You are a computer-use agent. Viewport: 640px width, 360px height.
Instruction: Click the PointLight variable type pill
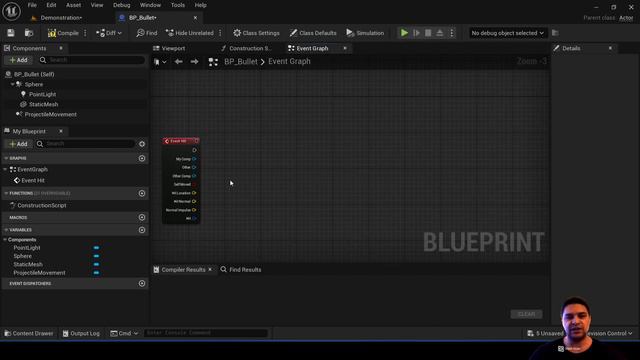(96, 248)
